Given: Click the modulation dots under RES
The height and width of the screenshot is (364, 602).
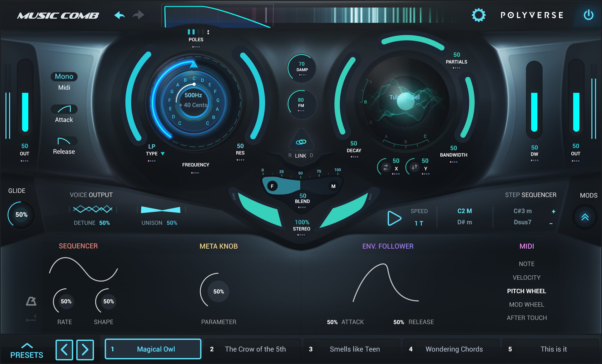Looking at the screenshot, I should coord(240,160).
